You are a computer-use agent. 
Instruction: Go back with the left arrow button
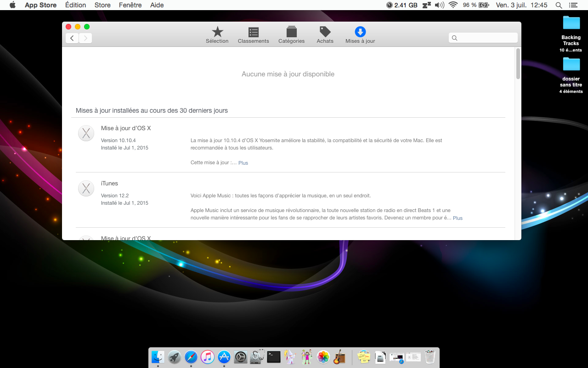[x=72, y=38]
